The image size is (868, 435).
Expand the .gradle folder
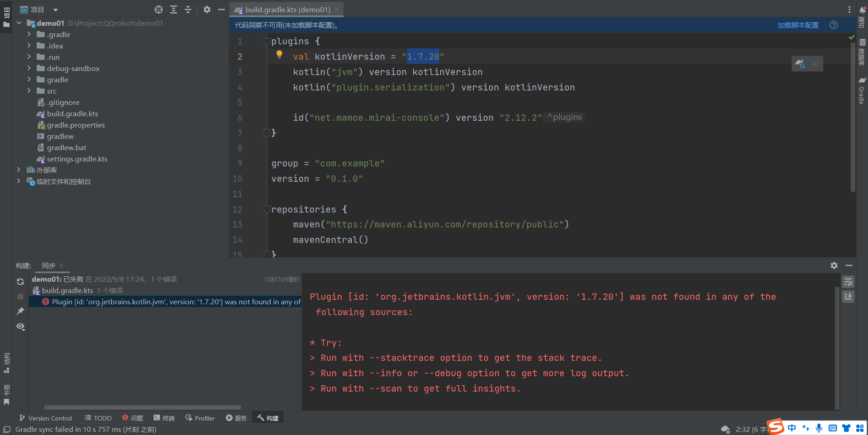(x=29, y=34)
